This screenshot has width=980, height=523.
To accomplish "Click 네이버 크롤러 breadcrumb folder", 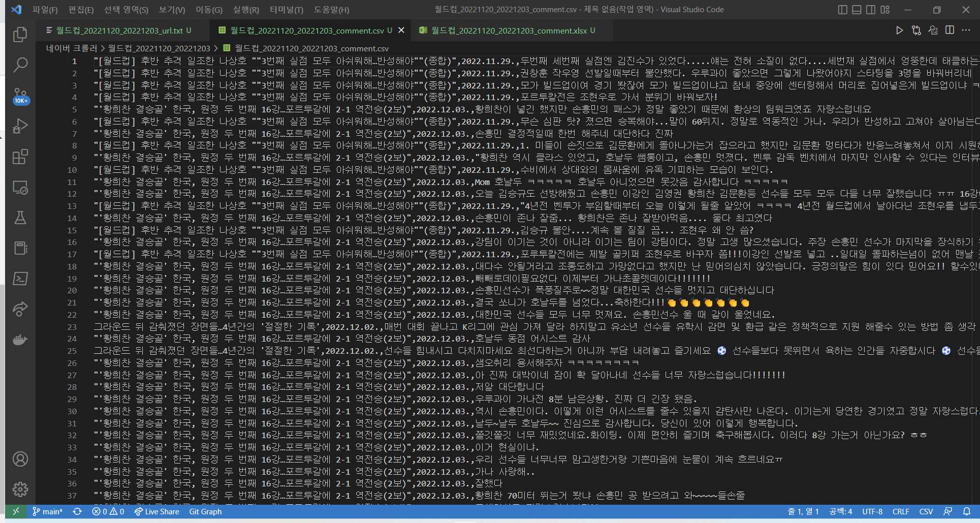I will click(71, 48).
